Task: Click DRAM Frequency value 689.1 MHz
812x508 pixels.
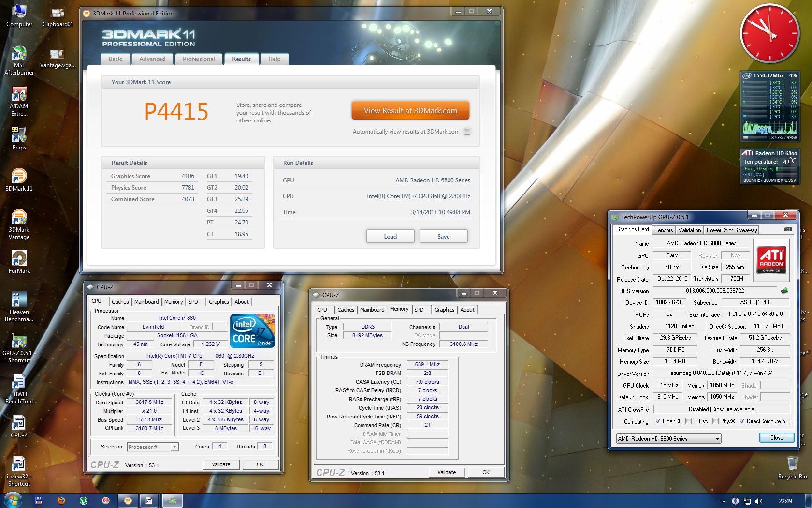Action: pos(427,365)
